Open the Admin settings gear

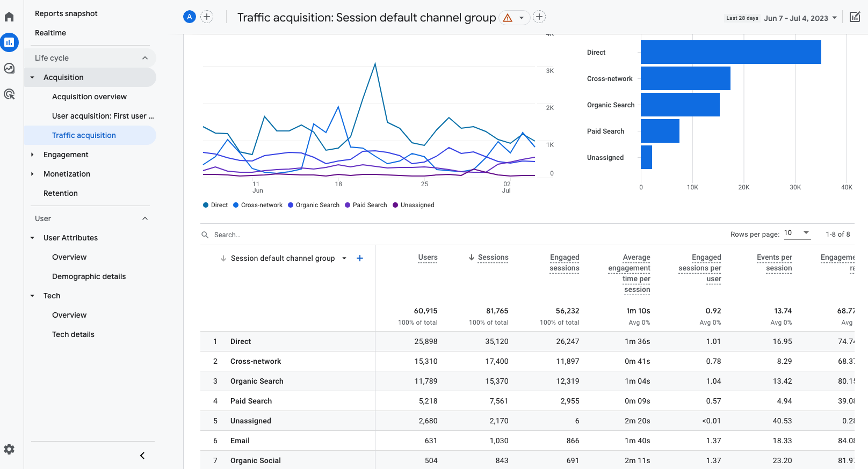(x=9, y=449)
